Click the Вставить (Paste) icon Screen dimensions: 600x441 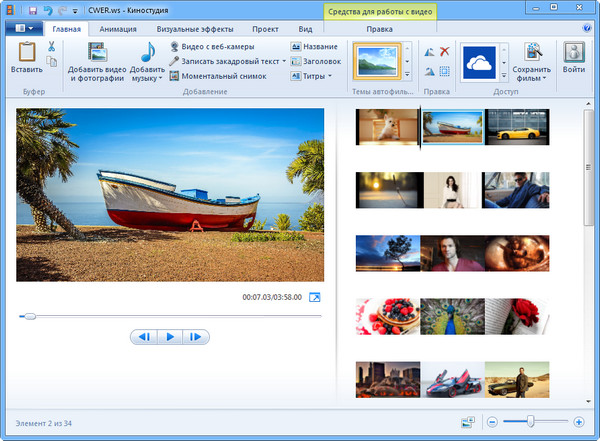pos(27,55)
